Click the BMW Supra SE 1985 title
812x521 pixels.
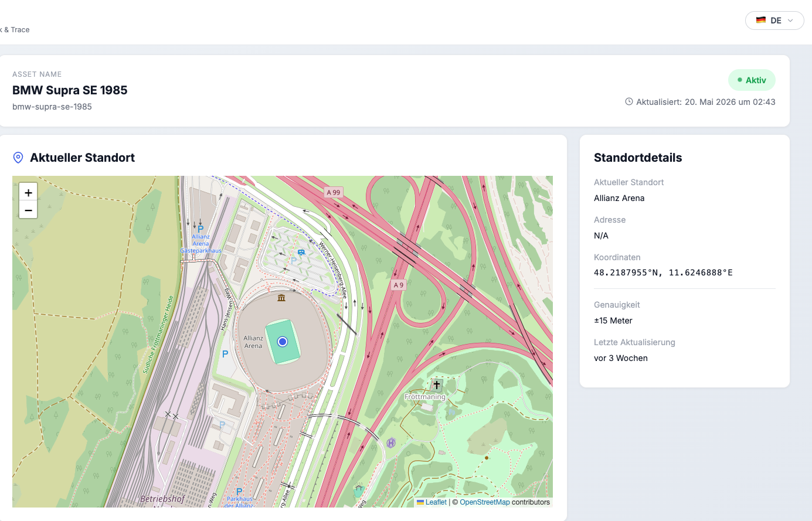(70, 90)
